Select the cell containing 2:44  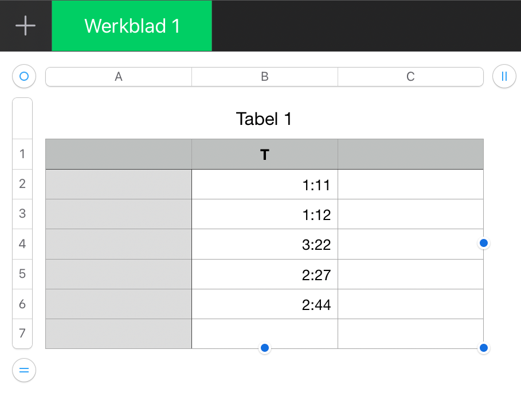coord(265,304)
